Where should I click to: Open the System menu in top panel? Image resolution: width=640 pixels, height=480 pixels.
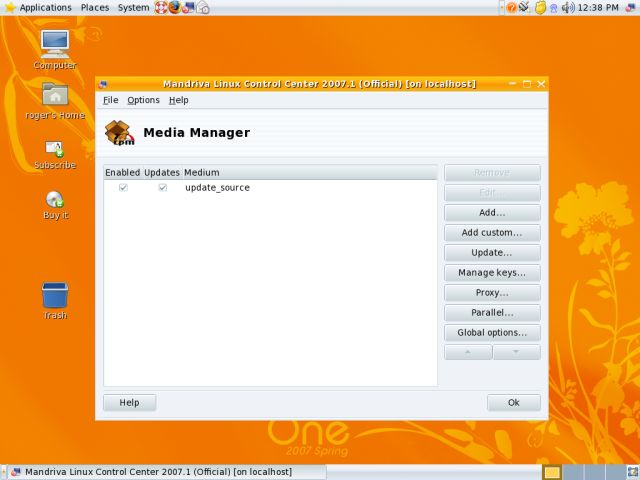click(x=133, y=7)
